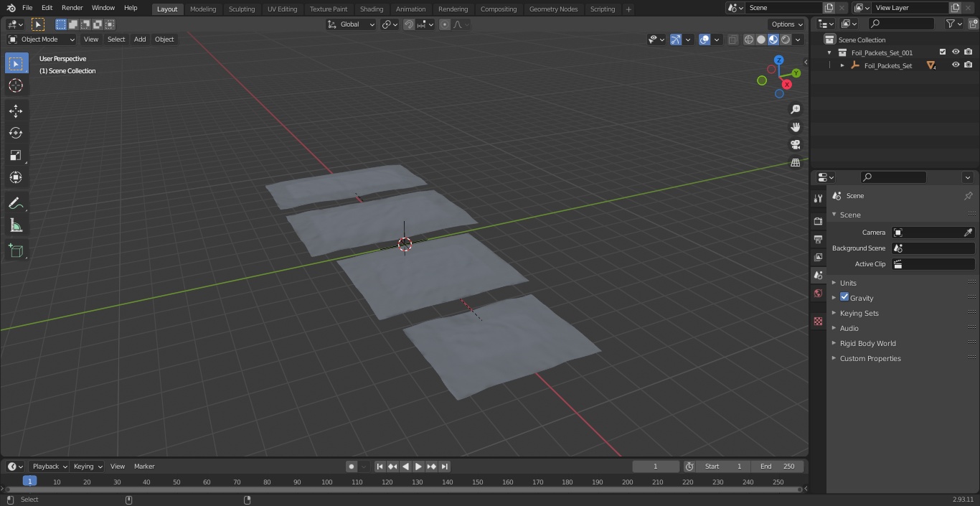
Task: Click the pan hand viewport icon
Action: pos(795,127)
